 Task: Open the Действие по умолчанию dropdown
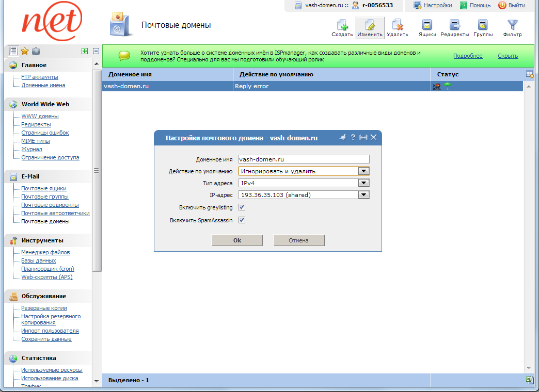tap(364, 171)
